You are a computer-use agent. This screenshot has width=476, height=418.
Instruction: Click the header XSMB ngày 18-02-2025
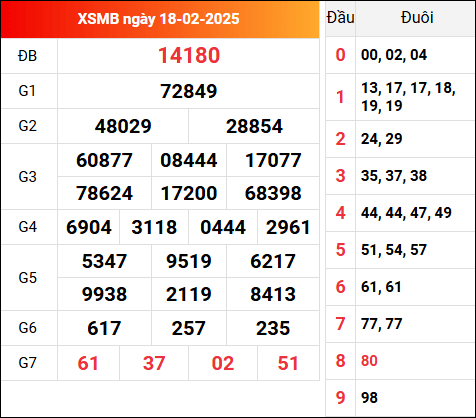[x=158, y=19]
